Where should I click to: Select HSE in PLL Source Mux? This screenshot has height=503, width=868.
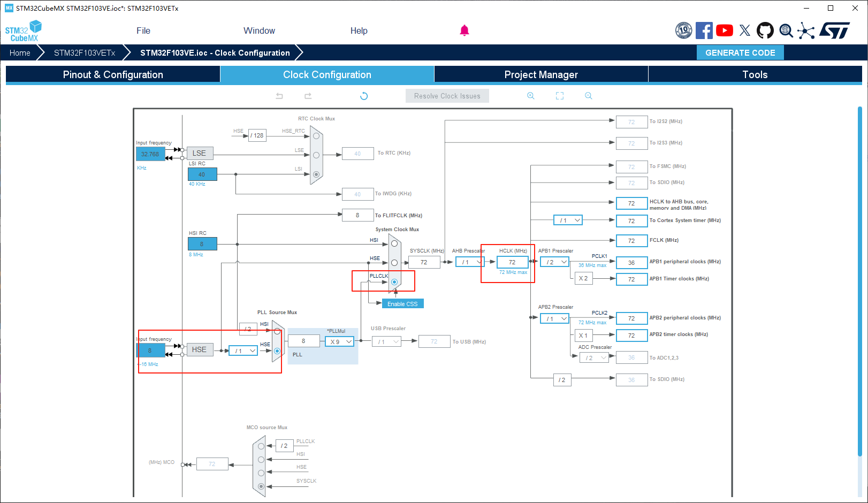click(277, 351)
